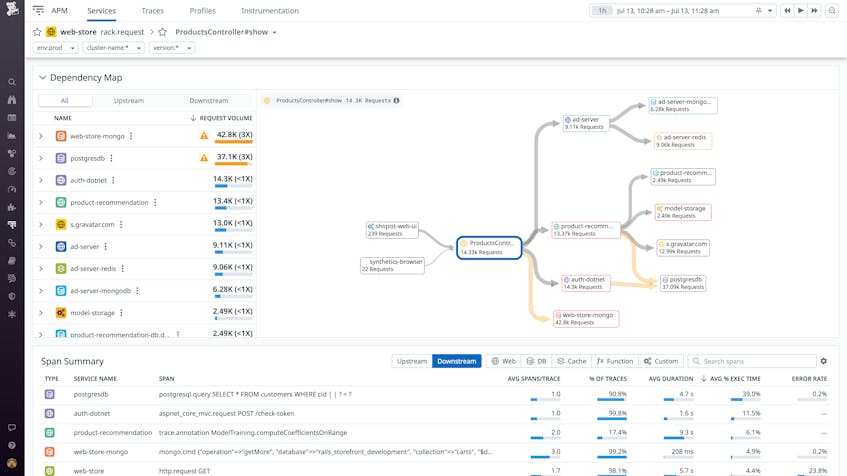Click the web-store-mongo node in map
Image resolution: width=847 pixels, height=476 pixels.
(586, 319)
